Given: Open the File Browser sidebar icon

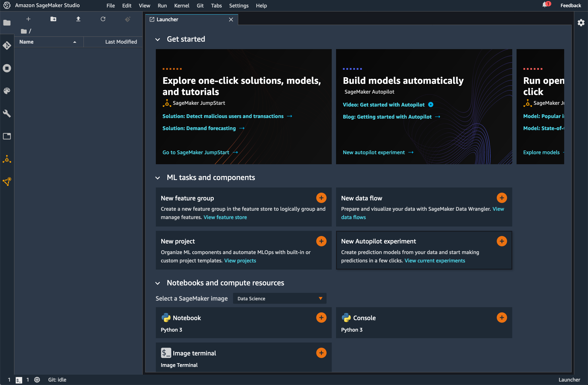Looking at the screenshot, I should 7,23.
